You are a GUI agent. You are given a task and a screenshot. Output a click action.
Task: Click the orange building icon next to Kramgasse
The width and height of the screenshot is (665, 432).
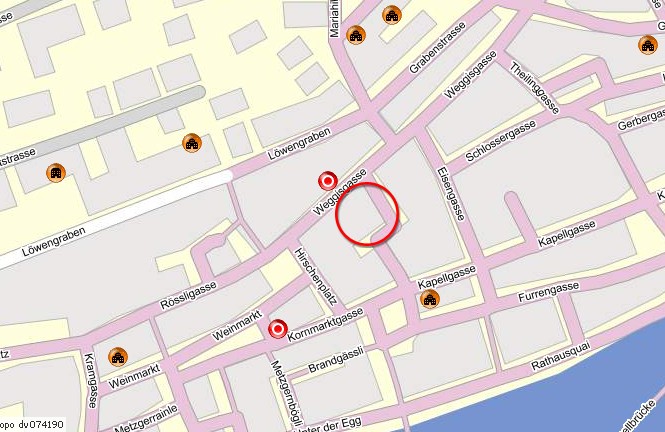point(118,357)
